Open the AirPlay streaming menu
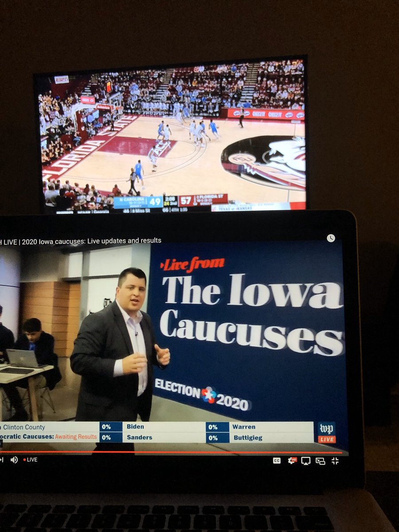399x532 pixels. tap(305, 461)
